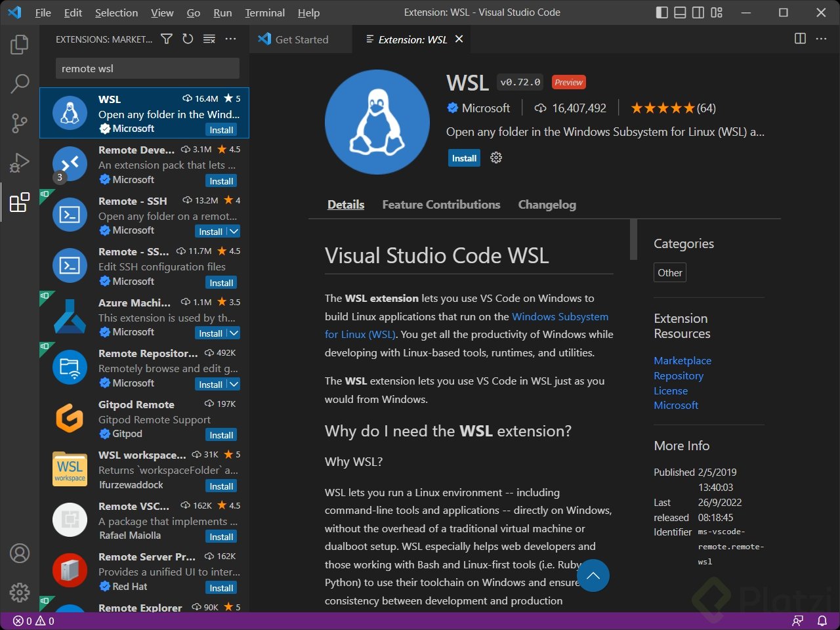Open the Help menu
This screenshot has width=840, height=630.
pyautogui.click(x=308, y=12)
